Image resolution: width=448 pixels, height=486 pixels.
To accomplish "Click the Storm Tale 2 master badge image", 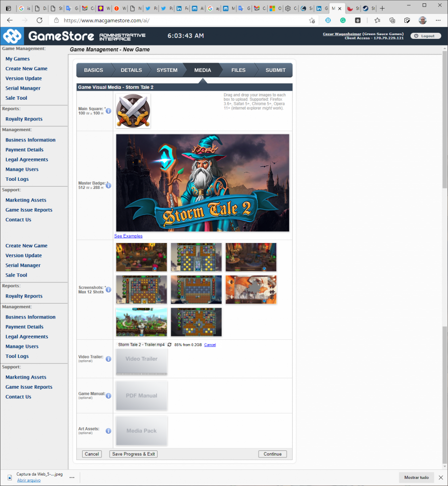I will (x=203, y=183).
